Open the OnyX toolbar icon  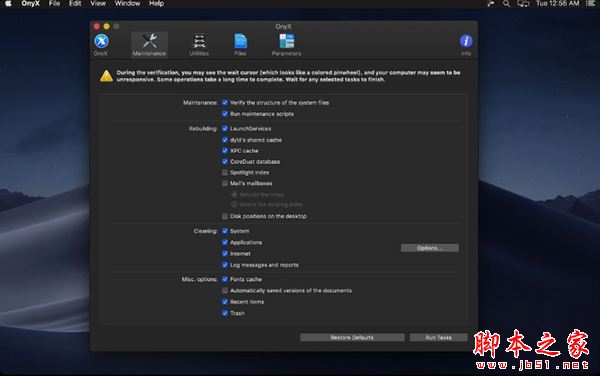click(101, 45)
